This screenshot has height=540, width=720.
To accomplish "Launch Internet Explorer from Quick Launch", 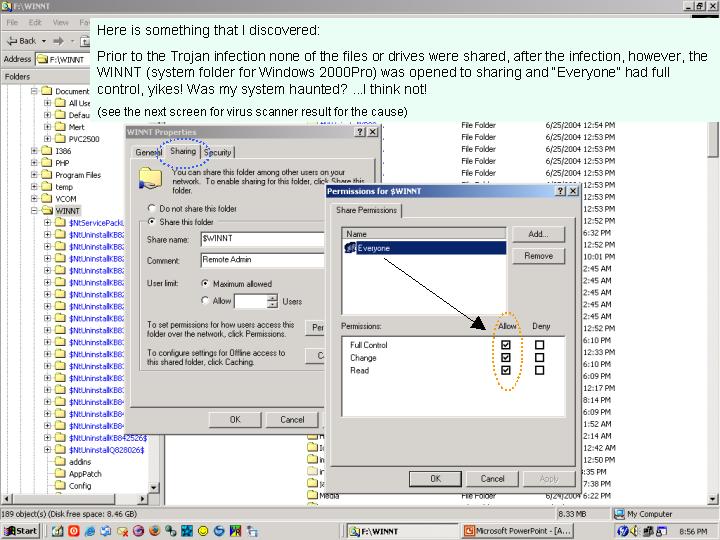I will (x=90, y=531).
